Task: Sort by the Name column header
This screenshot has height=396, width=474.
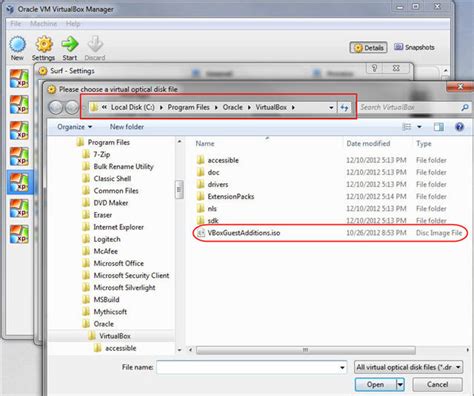Action: (205, 144)
